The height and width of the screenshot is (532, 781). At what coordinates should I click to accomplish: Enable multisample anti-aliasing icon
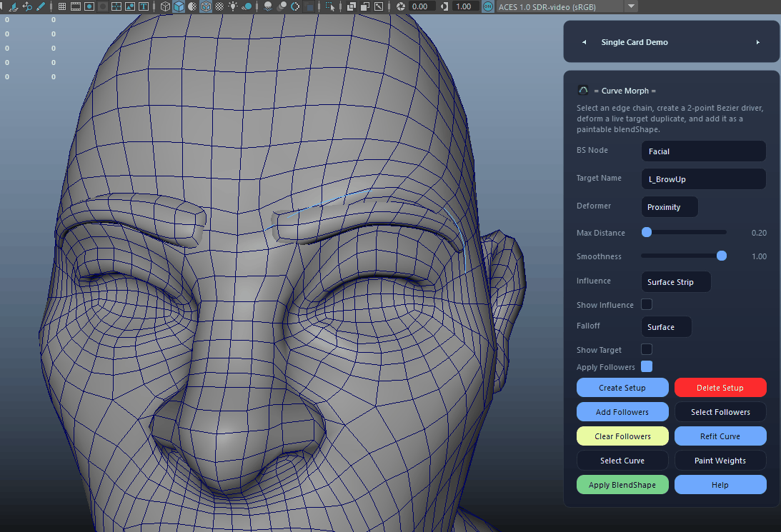tap(295, 6)
